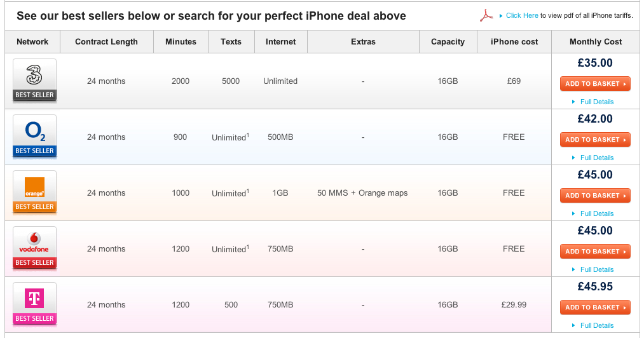Image resolution: width=644 pixels, height=338 pixels.
Task: Click the Three network best seller logo
Action: click(34, 80)
